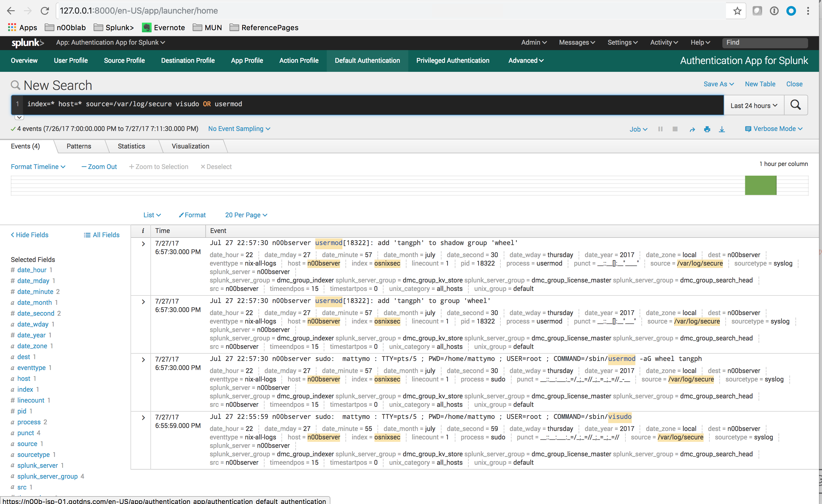This screenshot has height=504, width=822.
Task: Pause the running search job
Action: (x=660, y=129)
